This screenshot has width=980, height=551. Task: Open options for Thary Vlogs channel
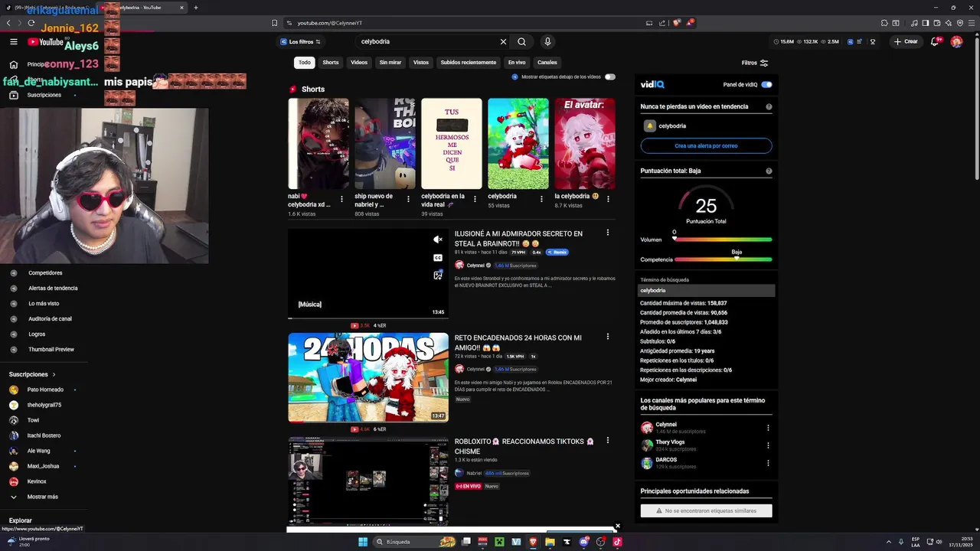(x=768, y=445)
